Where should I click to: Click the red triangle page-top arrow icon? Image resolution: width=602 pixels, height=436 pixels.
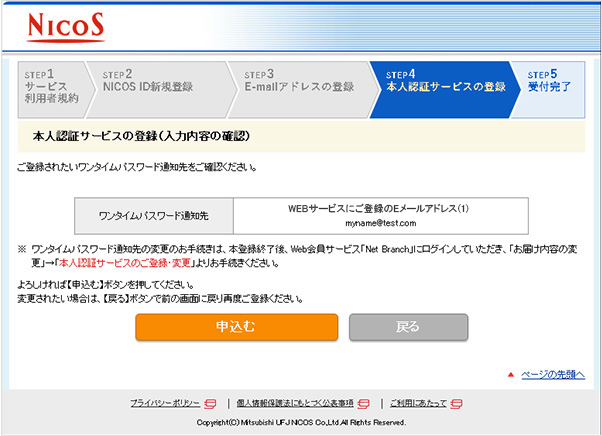510,374
